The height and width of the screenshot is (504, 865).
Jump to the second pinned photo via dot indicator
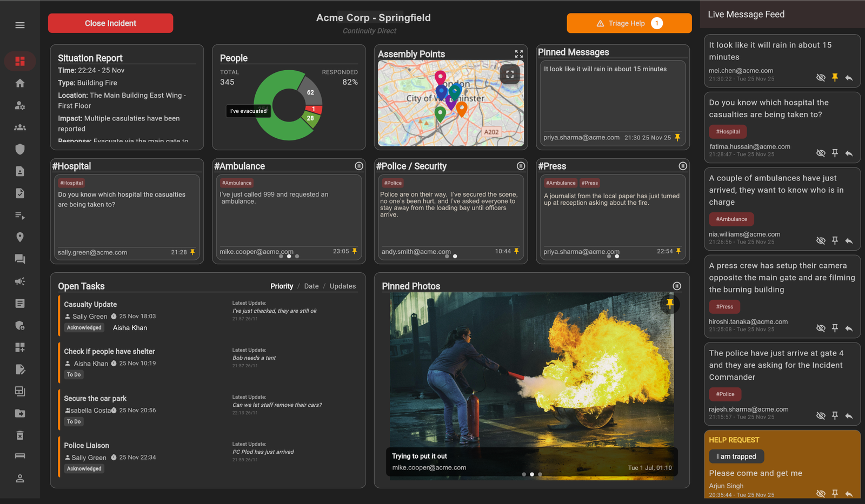[531, 474]
